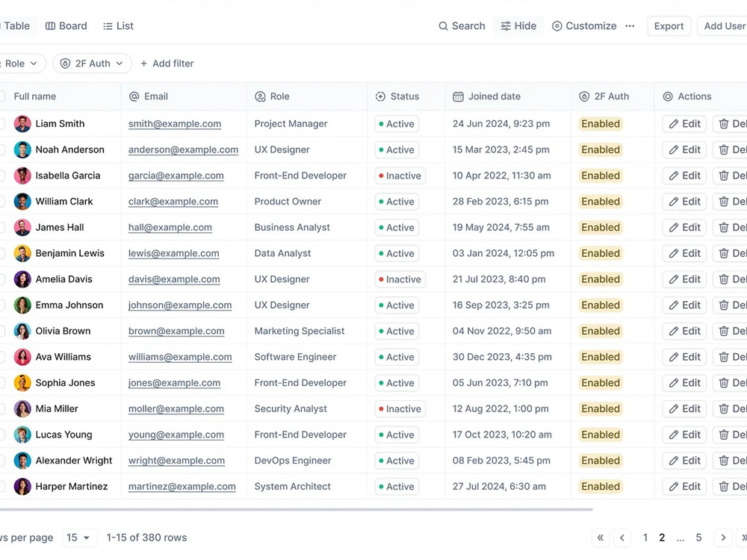
Task: Open williams@example.com email link
Action: click(x=180, y=357)
